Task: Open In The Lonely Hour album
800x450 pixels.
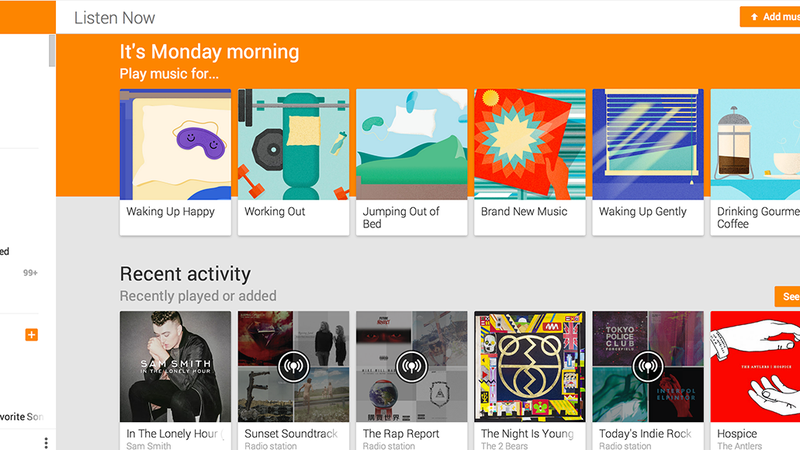Action: click(x=175, y=381)
